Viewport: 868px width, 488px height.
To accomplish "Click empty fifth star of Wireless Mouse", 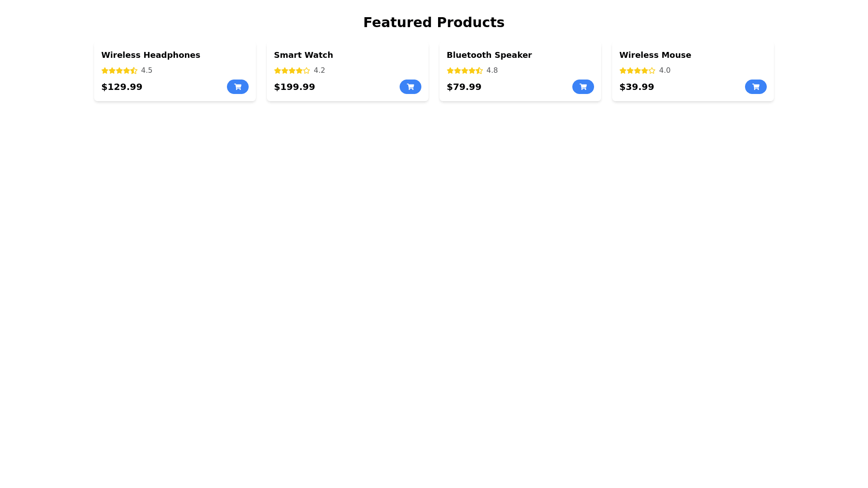I will point(652,70).
